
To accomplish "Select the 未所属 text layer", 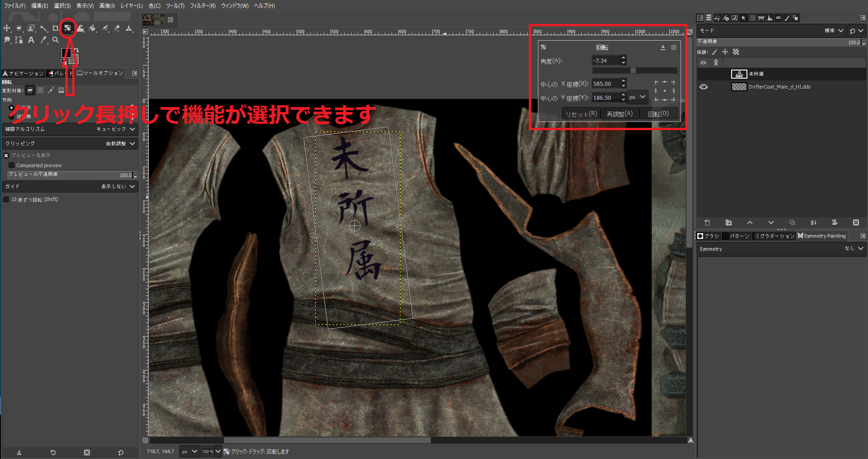I will pyautogui.click(x=781, y=74).
